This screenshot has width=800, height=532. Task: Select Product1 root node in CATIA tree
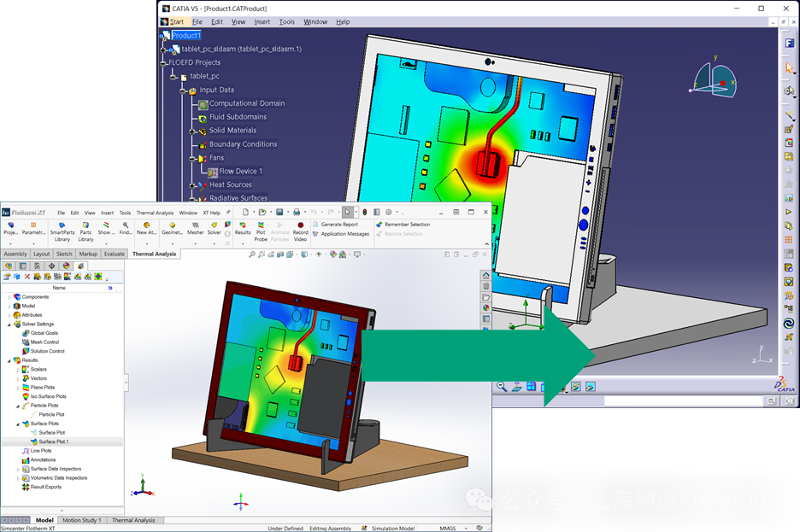pyautogui.click(x=186, y=35)
